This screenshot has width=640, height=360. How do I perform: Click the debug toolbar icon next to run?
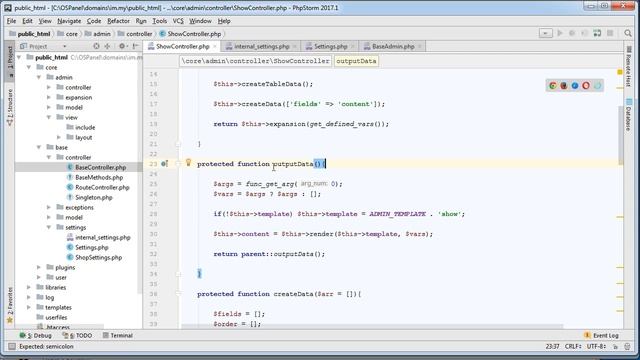[572, 33]
